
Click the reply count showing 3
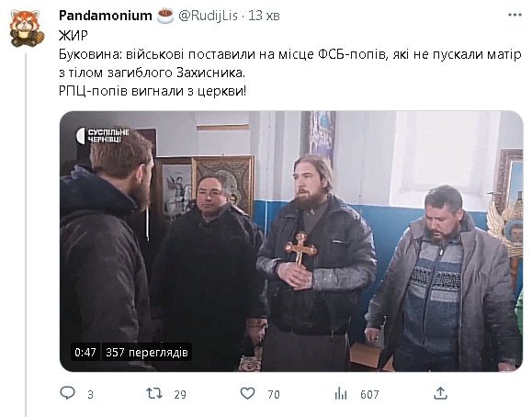pos(90,395)
